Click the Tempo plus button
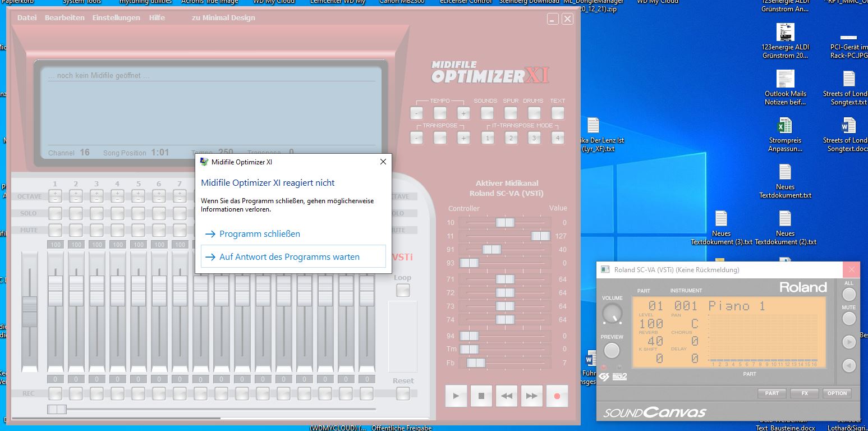 [463, 113]
